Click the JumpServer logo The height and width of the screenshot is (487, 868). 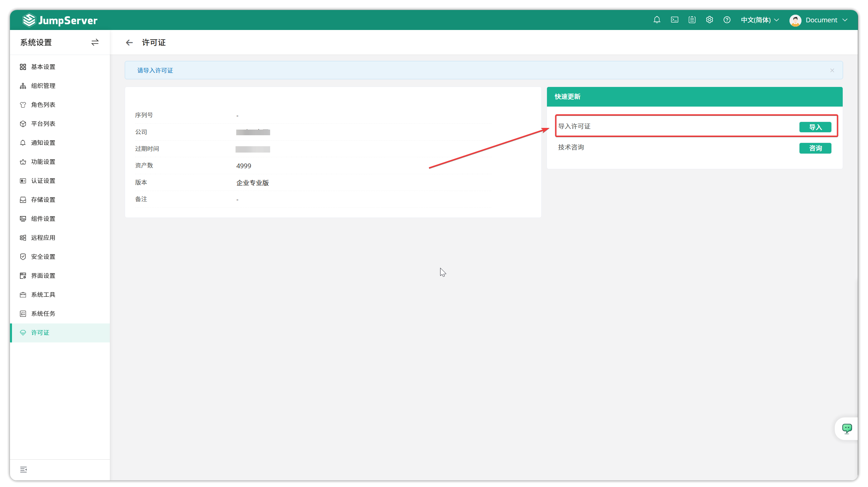(x=60, y=20)
